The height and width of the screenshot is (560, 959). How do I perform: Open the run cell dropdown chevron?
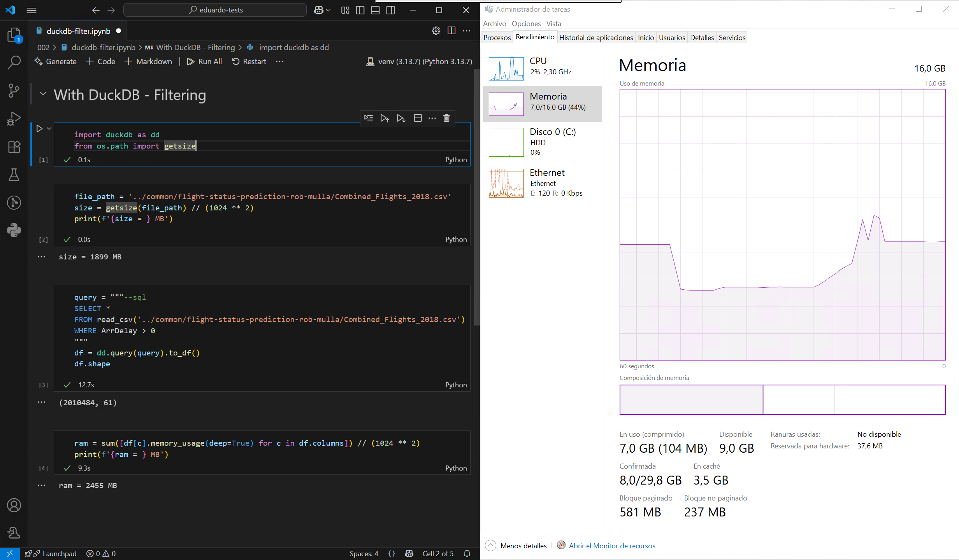click(48, 128)
